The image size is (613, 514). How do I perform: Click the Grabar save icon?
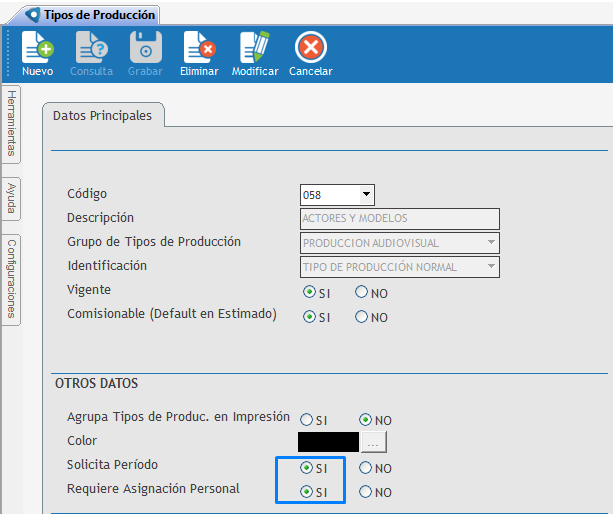coord(145,48)
